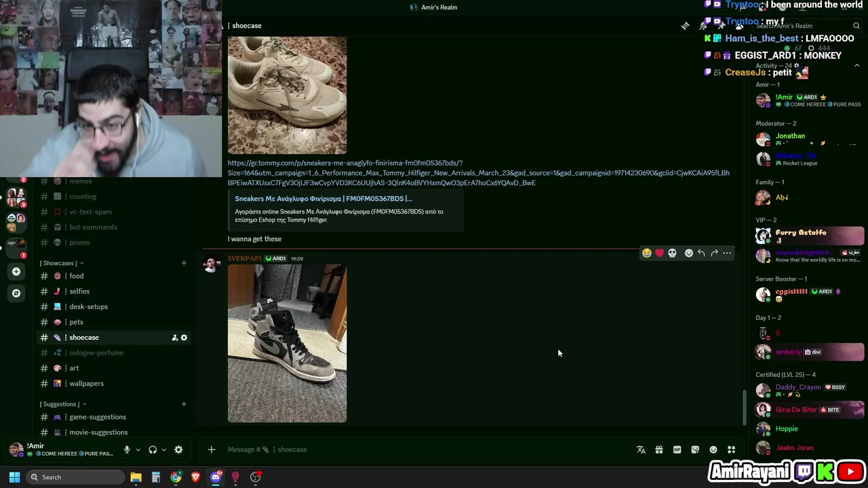Viewport: 868px width, 488px height.
Task: Focus the Message #shoecase input field
Action: coord(427,449)
